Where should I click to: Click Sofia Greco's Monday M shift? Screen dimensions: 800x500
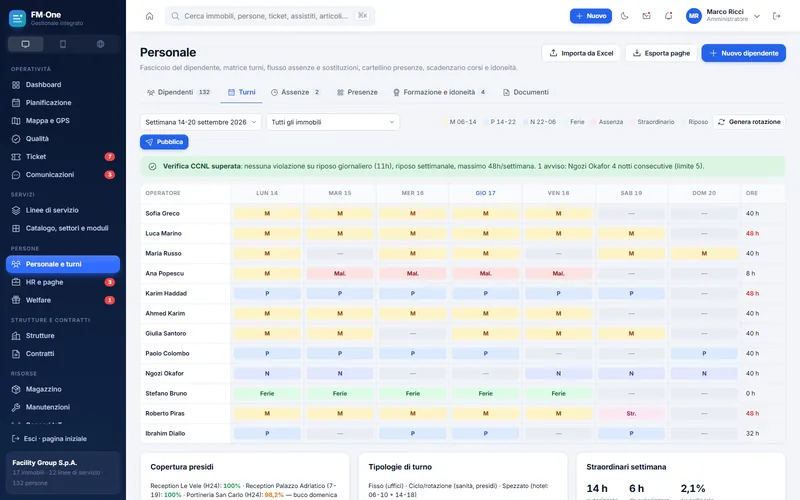(267, 213)
